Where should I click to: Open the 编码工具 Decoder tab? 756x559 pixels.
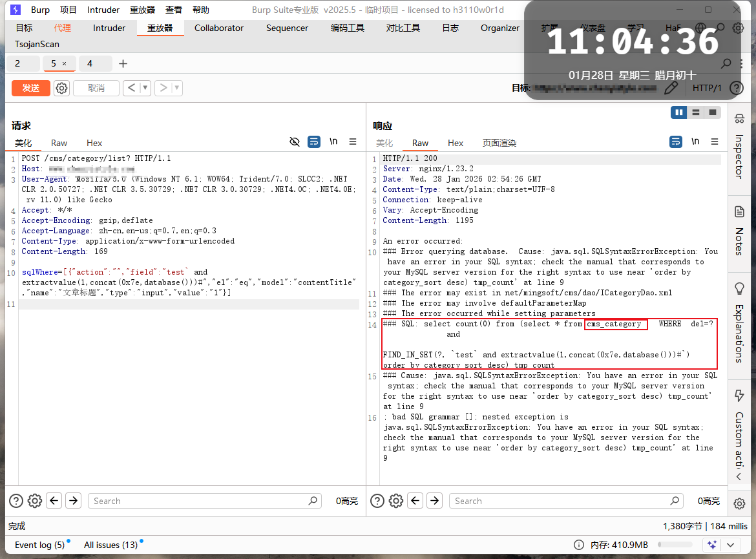click(x=347, y=28)
